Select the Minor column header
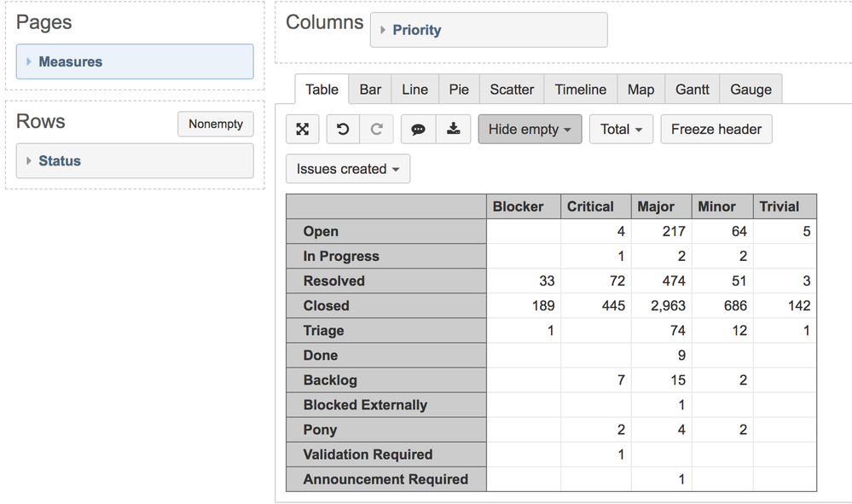Viewport: 852px width, 504px height. [722, 206]
